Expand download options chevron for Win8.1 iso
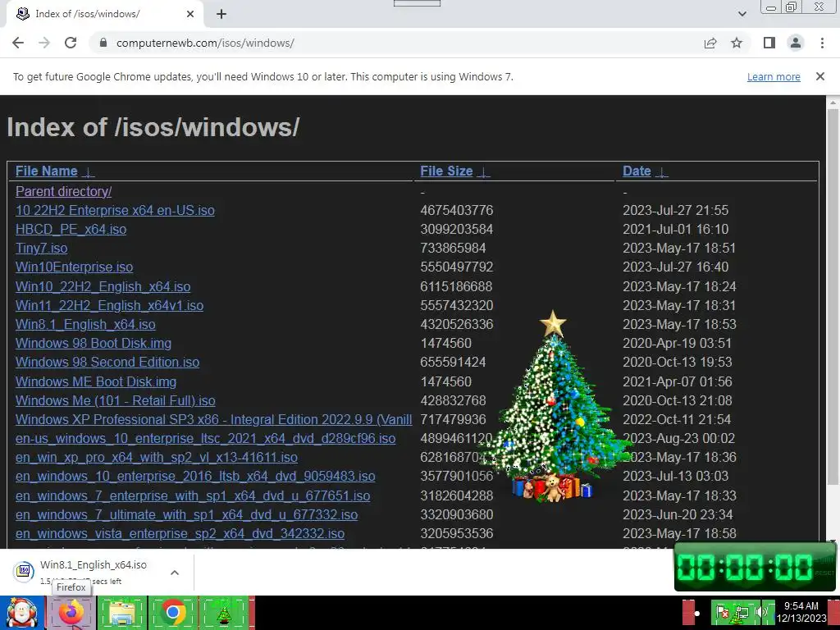This screenshot has height=630, width=840. pyautogui.click(x=175, y=573)
